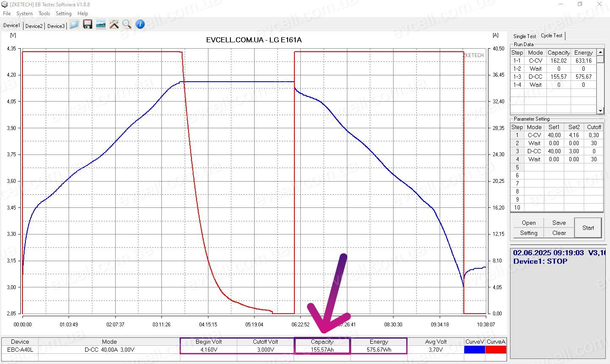Start the cycle test
610x364 pixels.
(588, 228)
